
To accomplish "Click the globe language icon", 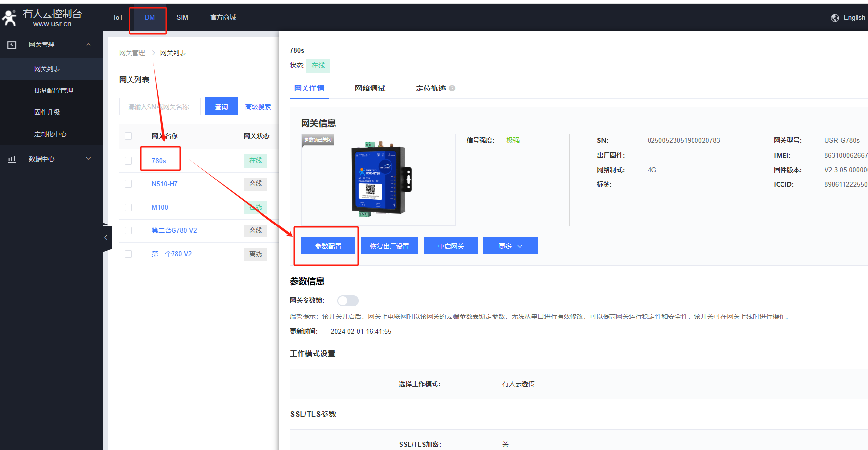I will point(835,18).
